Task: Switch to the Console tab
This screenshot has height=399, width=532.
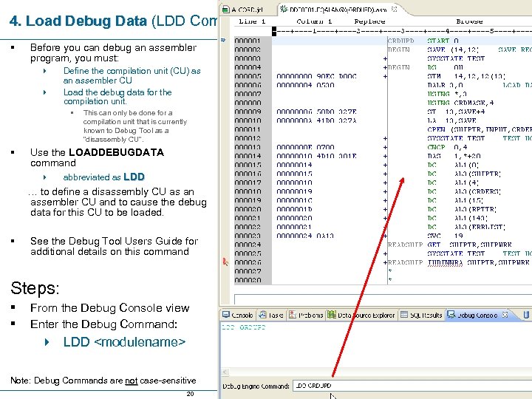Action: pyautogui.click(x=242, y=315)
